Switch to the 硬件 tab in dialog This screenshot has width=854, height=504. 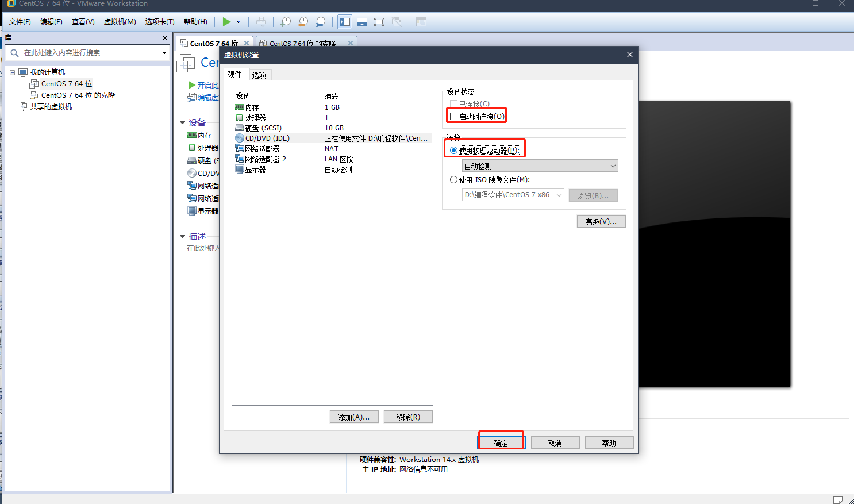[x=235, y=75]
